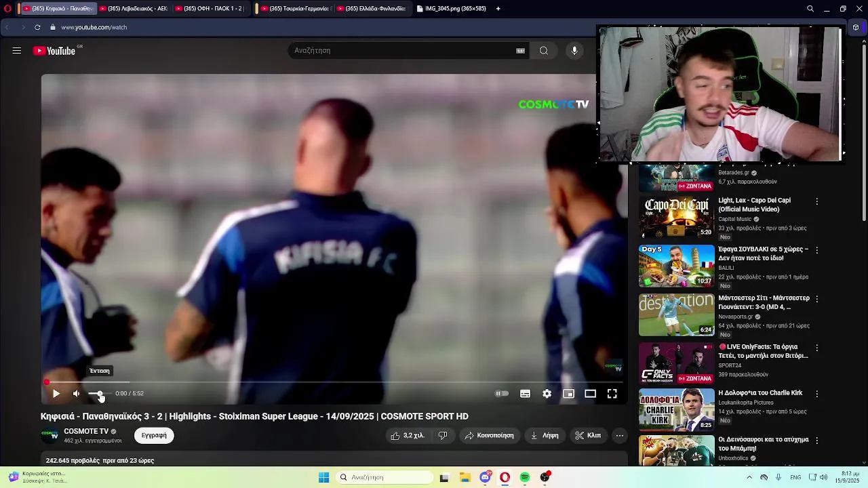Open Discord from the taskbar

click(x=485, y=477)
